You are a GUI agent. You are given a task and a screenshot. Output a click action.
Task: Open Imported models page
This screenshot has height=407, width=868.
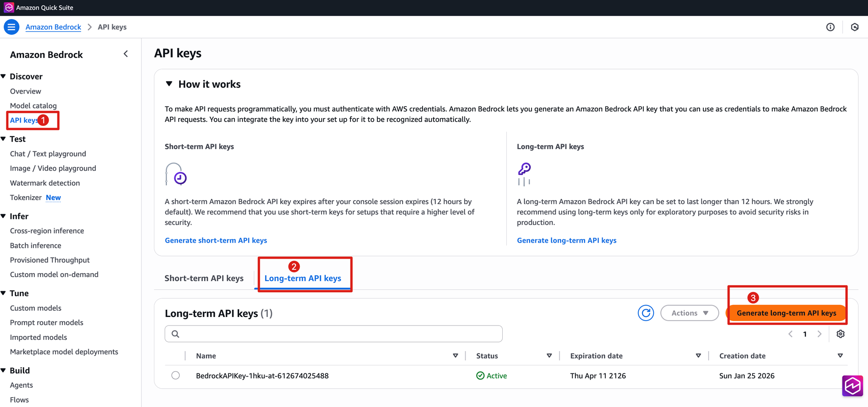38,337
